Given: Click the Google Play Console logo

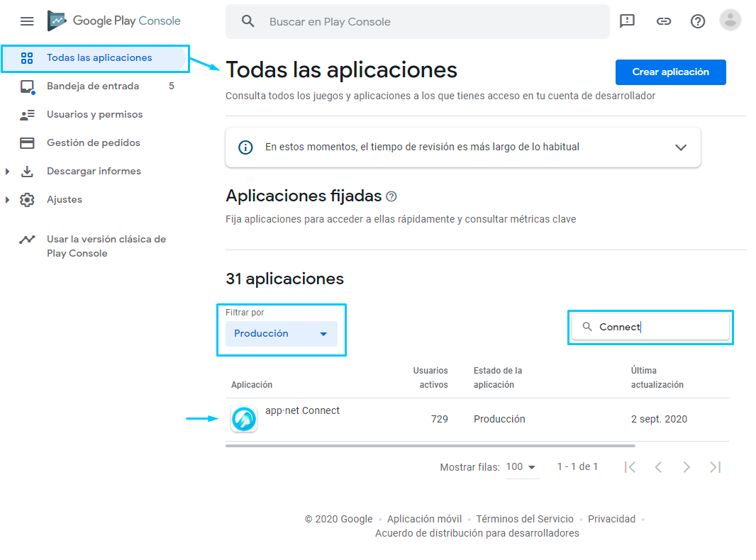Looking at the screenshot, I should click(x=113, y=21).
